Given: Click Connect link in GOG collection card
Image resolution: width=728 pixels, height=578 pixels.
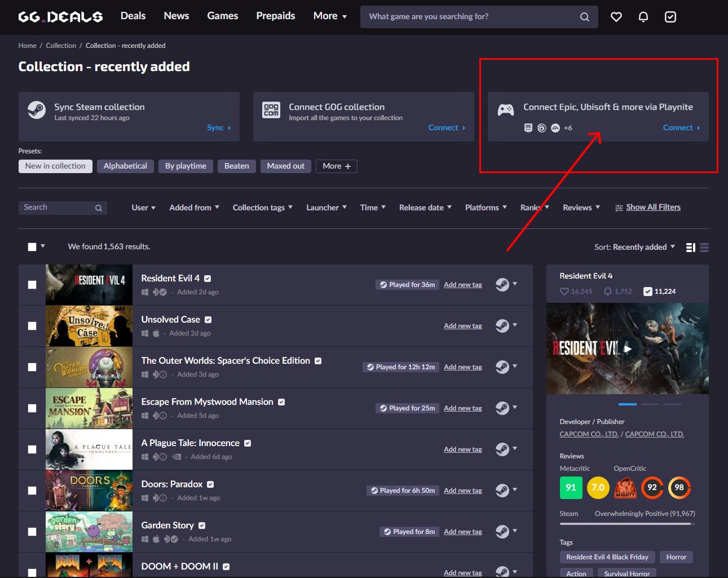Looking at the screenshot, I should 447,128.
